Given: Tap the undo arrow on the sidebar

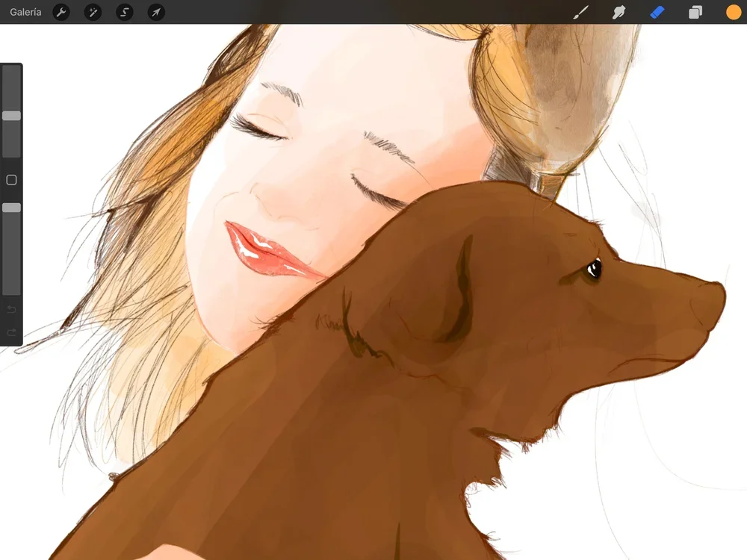Looking at the screenshot, I should (10, 309).
